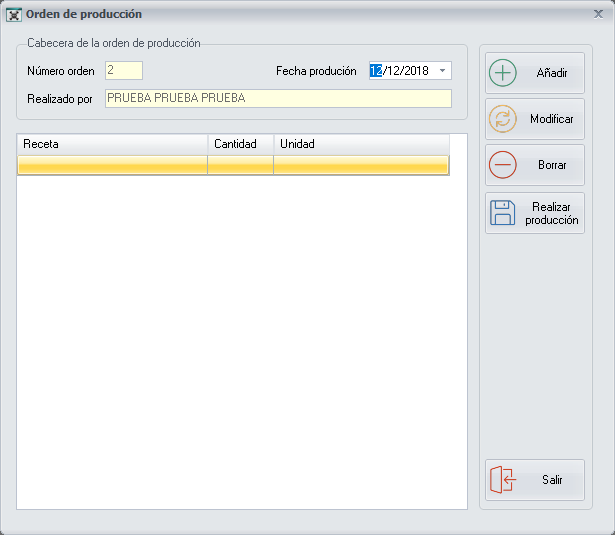Viewport: 615px width, 535px height.
Task: Click the red minus Borrar icon
Action: [503, 165]
